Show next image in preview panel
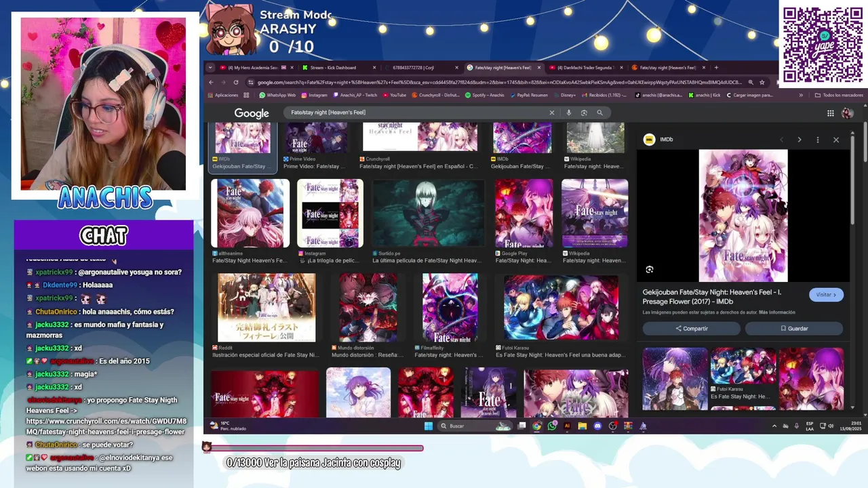 point(799,140)
